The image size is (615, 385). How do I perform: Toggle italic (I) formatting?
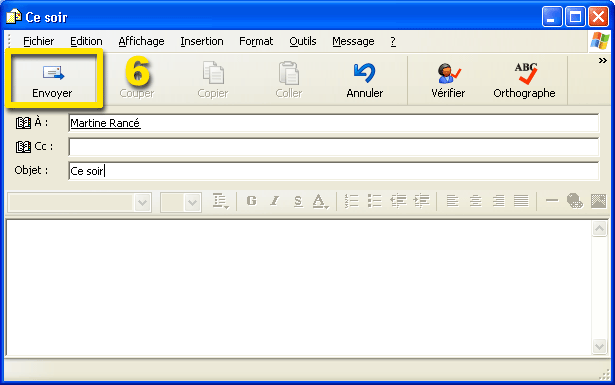tap(275, 201)
